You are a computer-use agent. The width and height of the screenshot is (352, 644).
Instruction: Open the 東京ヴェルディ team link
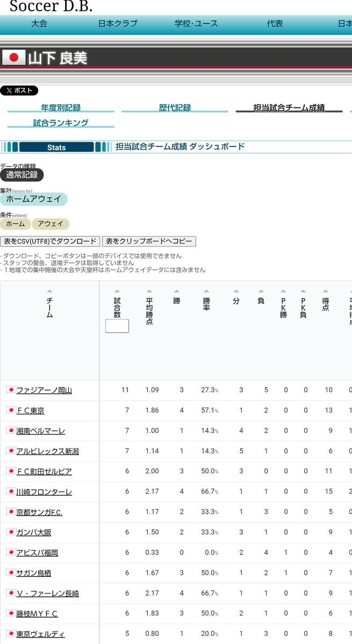(x=40, y=634)
